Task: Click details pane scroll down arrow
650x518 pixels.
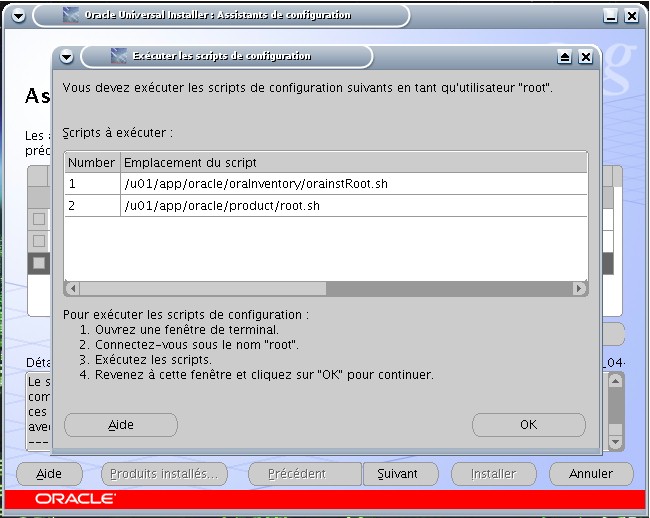Action: (615, 442)
